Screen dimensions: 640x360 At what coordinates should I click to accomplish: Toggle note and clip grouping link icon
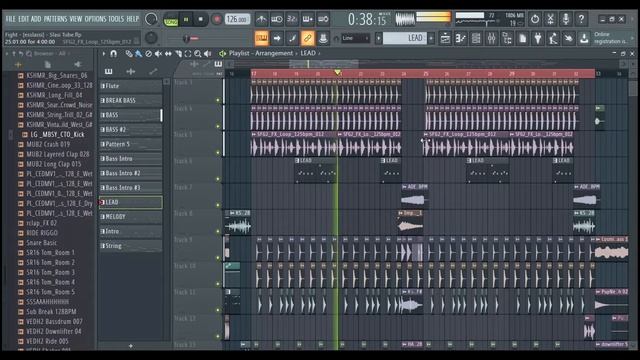pos(307,38)
